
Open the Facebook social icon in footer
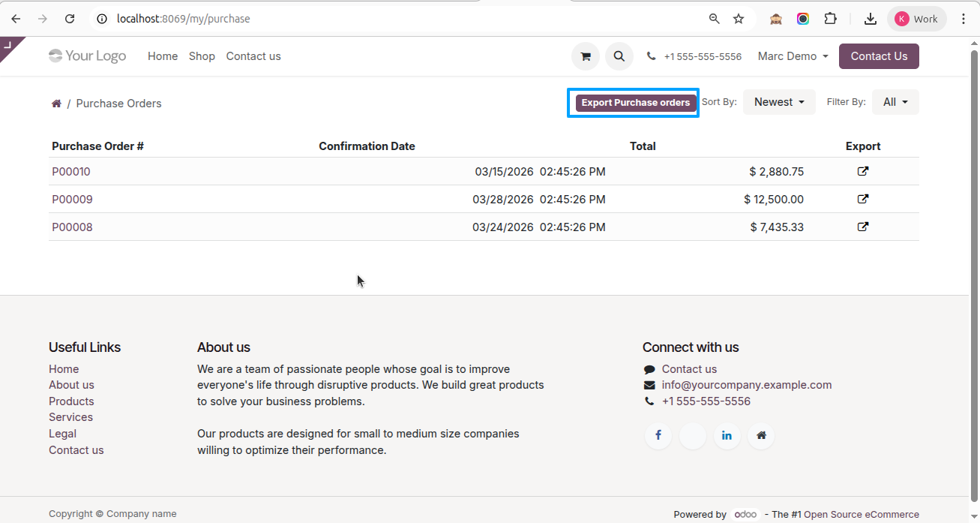pyautogui.click(x=658, y=435)
